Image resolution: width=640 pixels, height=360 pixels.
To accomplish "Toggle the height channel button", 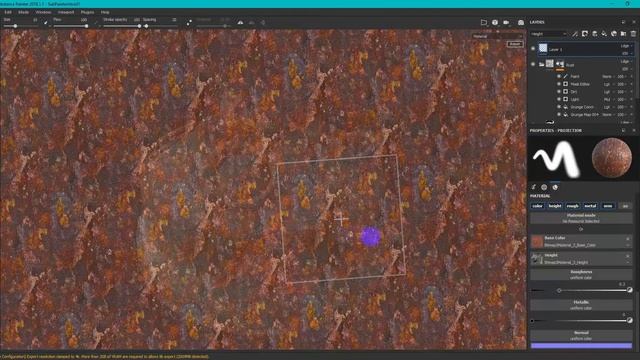I will click(x=555, y=206).
